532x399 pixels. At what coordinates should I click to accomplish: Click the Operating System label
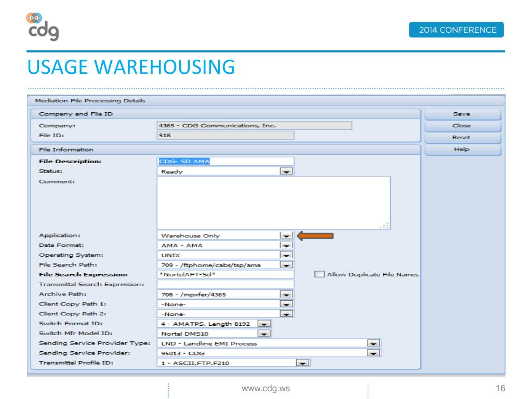[x=71, y=255]
